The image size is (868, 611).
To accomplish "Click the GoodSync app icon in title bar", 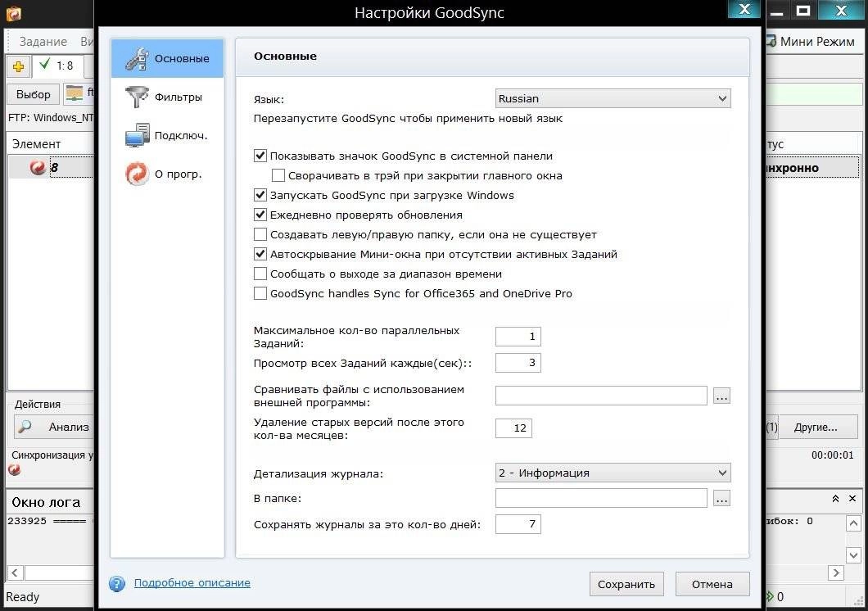I will (x=14, y=13).
